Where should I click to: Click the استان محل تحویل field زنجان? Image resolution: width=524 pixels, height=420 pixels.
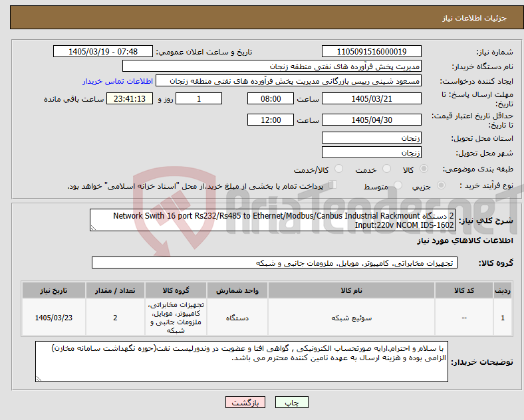(x=371, y=138)
